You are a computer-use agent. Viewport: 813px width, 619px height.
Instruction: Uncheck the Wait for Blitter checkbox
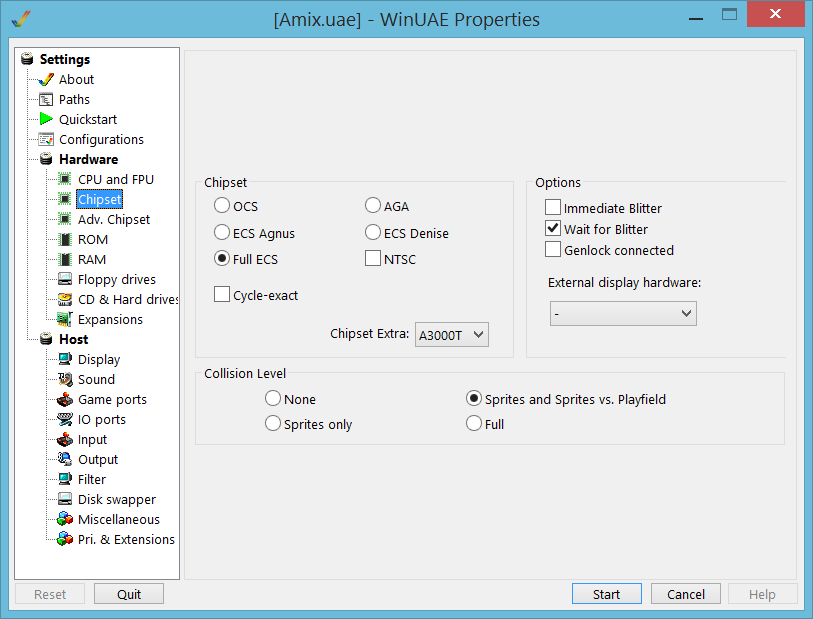553,229
